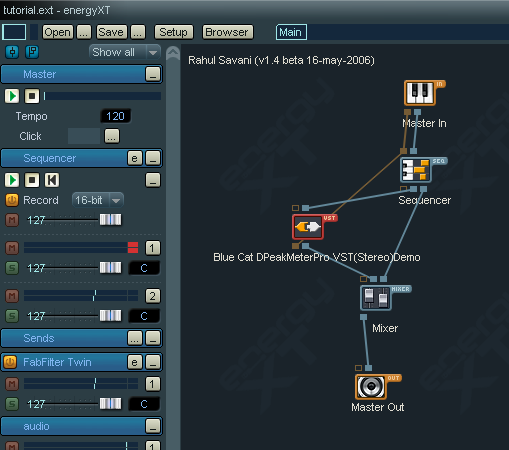Select the Master Out speaker node
Image resolution: width=509 pixels, height=450 pixels.
click(371, 387)
